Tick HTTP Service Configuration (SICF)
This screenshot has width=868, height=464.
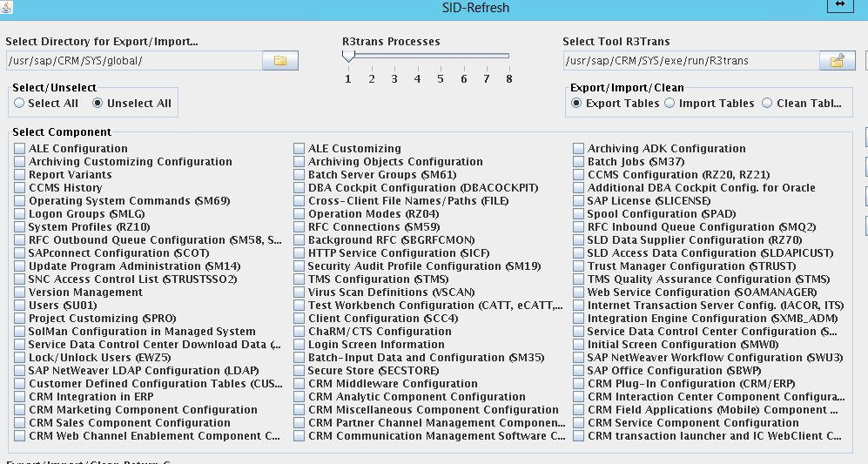point(299,253)
